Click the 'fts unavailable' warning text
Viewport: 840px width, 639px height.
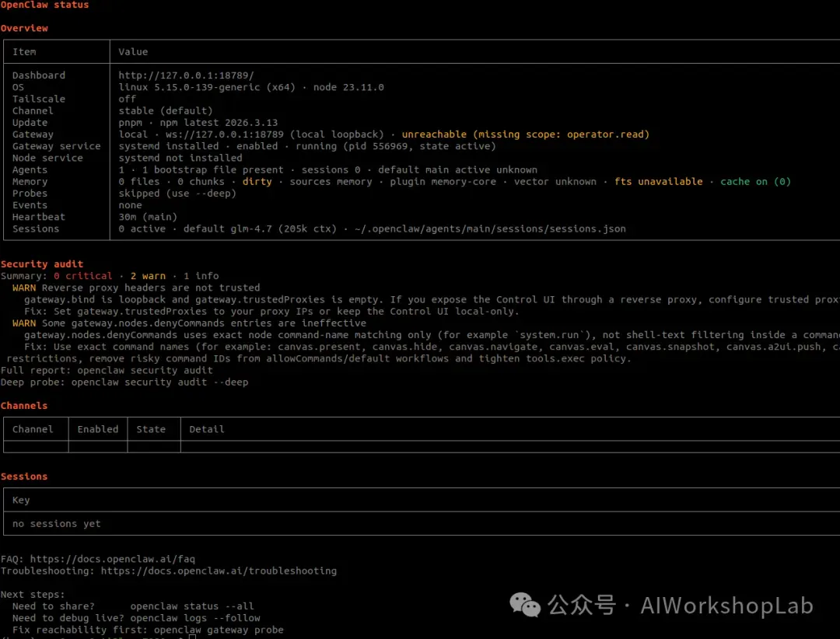659,182
